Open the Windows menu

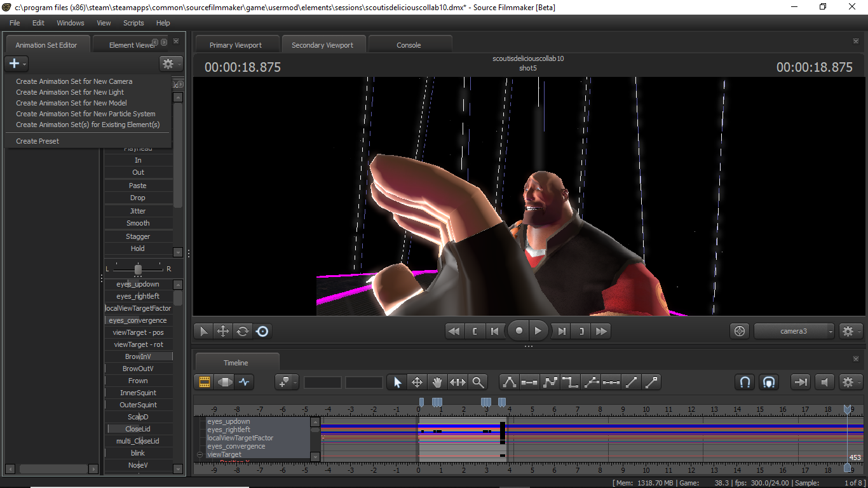[x=71, y=23]
